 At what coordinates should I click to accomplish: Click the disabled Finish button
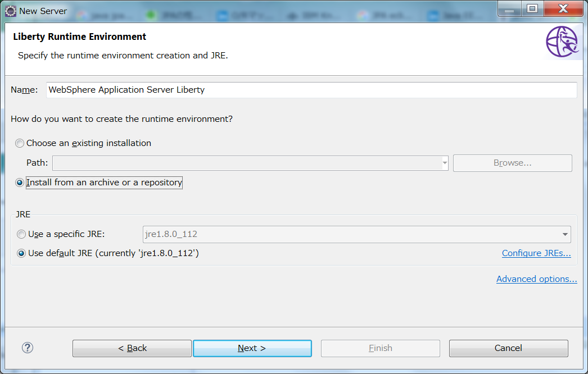[x=380, y=348]
